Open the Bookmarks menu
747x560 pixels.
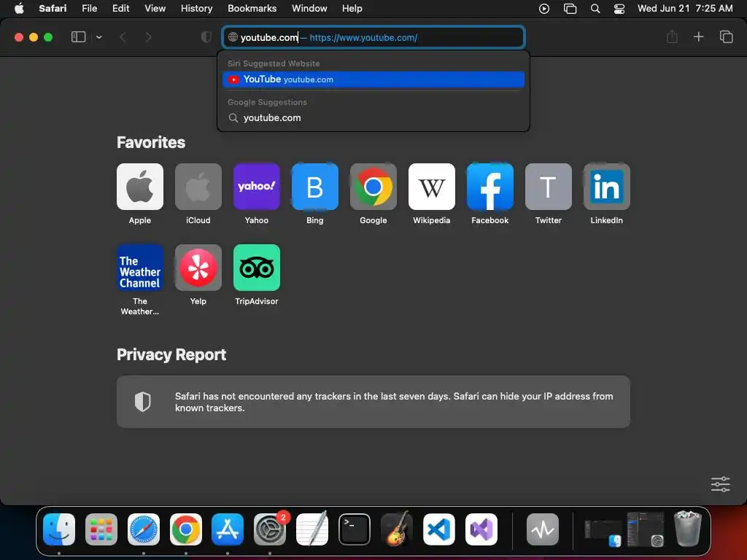(x=252, y=9)
